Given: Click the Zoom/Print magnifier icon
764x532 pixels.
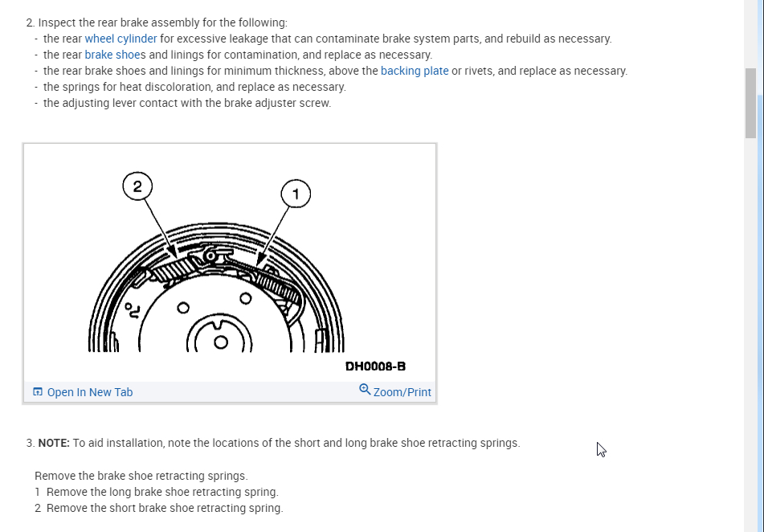Looking at the screenshot, I should pos(365,390).
